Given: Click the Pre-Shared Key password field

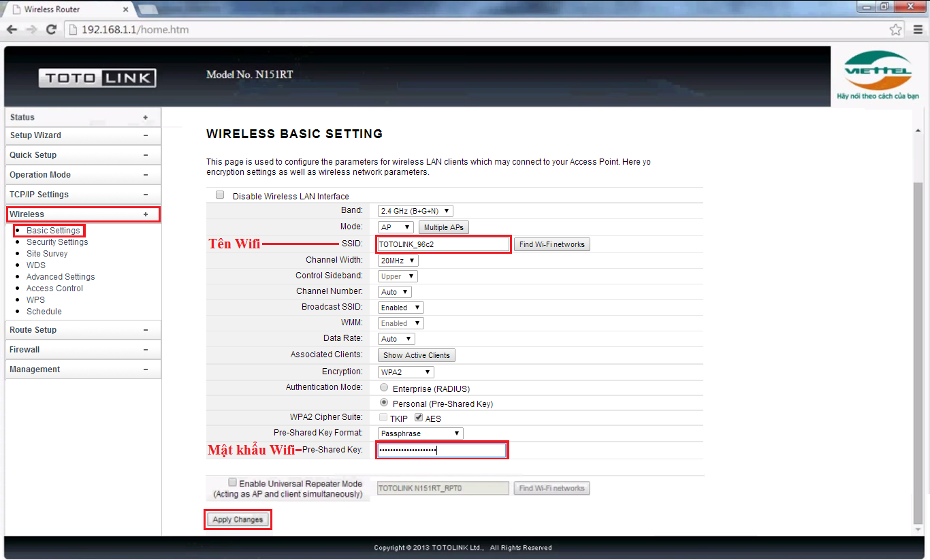Looking at the screenshot, I should point(442,450).
